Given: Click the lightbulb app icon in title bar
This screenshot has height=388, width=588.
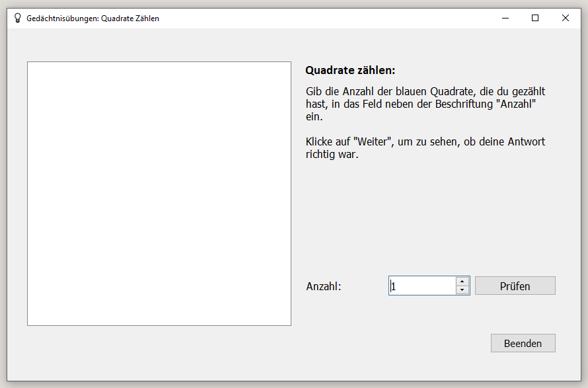Looking at the screenshot, I should [17, 18].
